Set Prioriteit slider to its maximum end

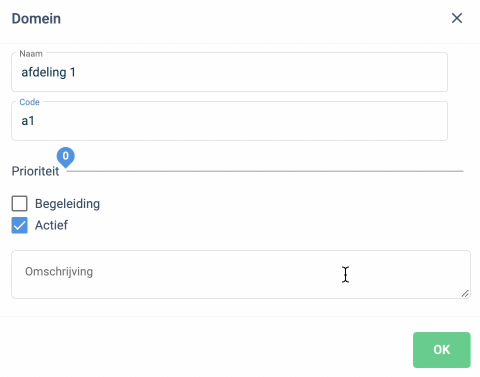(463, 171)
